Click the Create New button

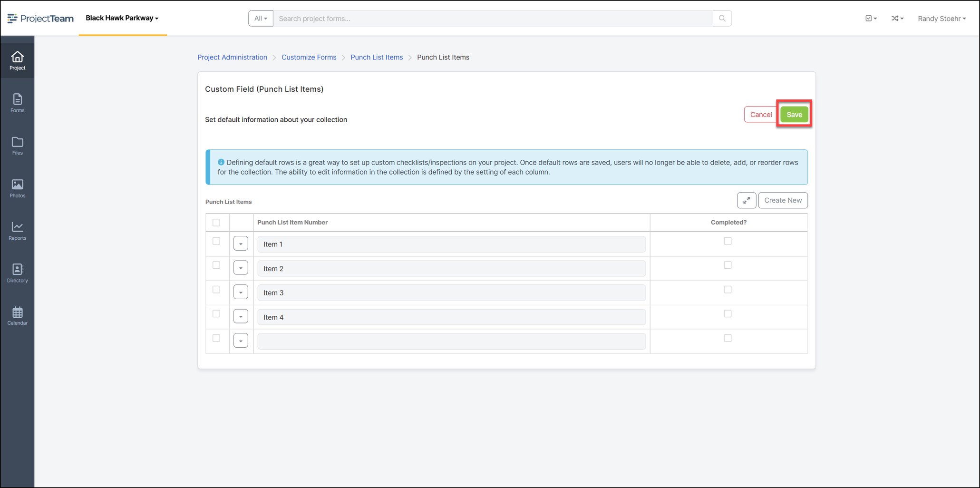[783, 200]
